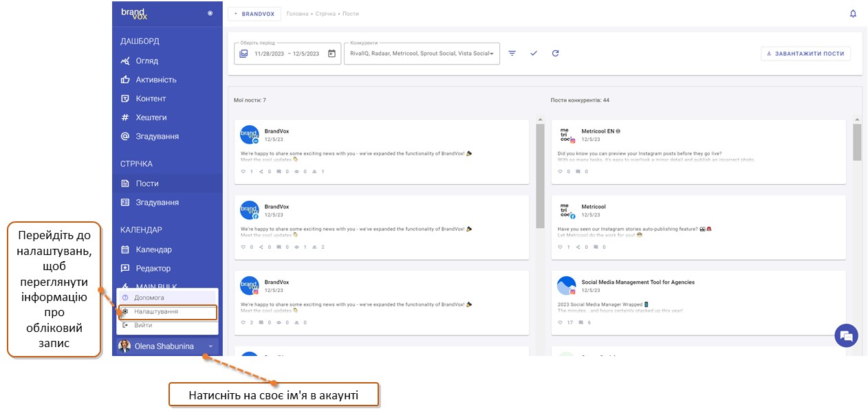
Task: Click like heart on Metricool EN post
Action: 560,172
